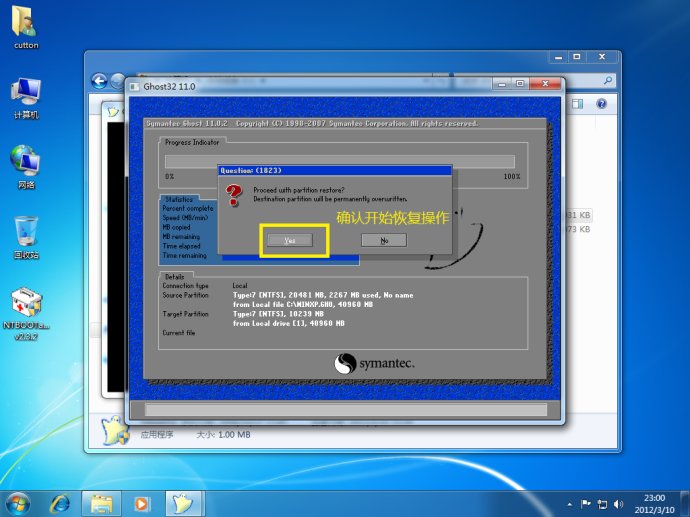The width and height of the screenshot is (690, 517).
Task: Click the red question mark icon
Action: click(234, 196)
